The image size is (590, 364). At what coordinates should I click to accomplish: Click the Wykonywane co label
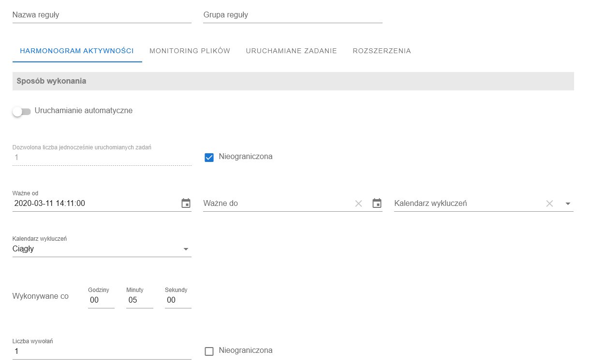coord(41,296)
